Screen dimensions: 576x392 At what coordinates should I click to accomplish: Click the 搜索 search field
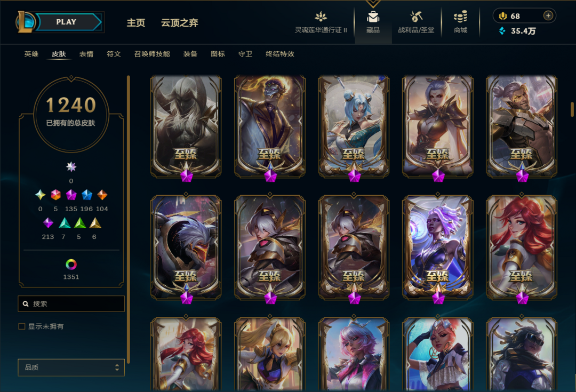pyautogui.click(x=71, y=304)
